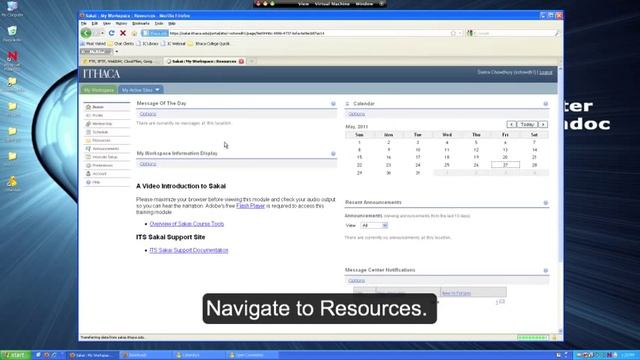
Task: Open the History menu
Action: point(121,24)
